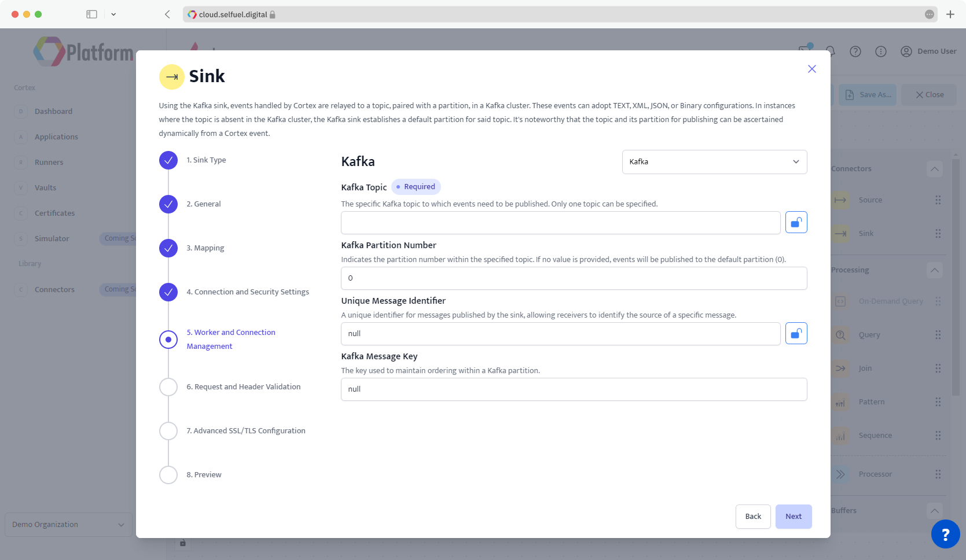Click the Back button
Screen dimensions: 966x560
coord(753,517)
